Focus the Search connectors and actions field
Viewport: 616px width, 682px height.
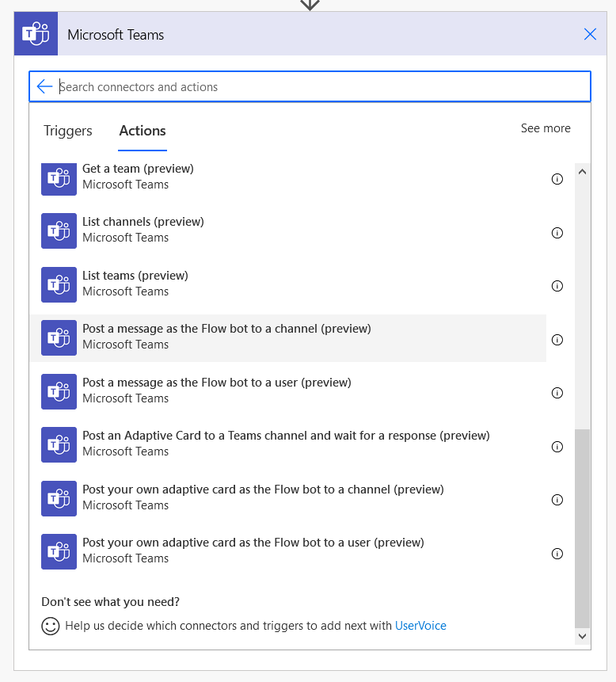click(x=310, y=86)
